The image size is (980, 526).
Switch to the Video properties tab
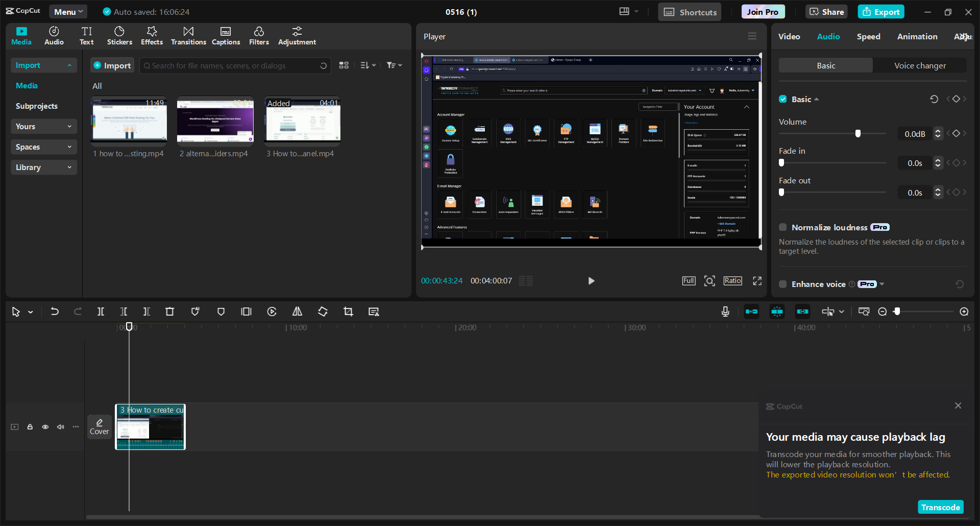coord(789,36)
